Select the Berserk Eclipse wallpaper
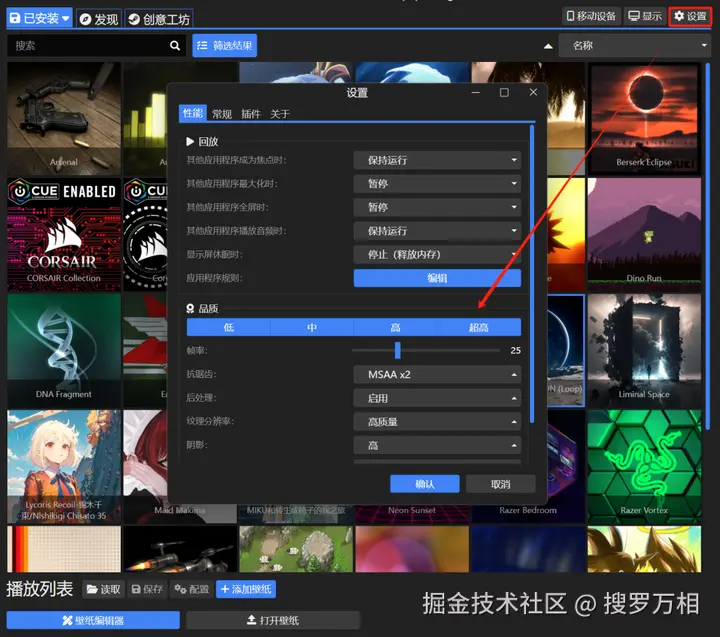This screenshot has height=637, width=720. click(644, 118)
